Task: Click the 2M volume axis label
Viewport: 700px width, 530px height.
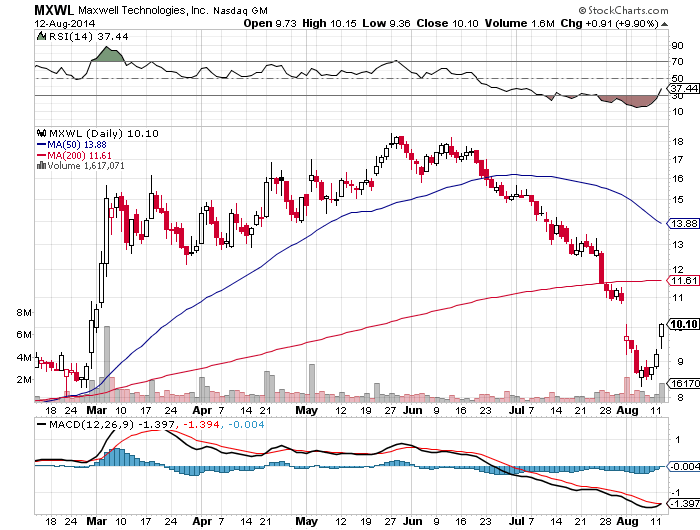Action: click(x=24, y=380)
